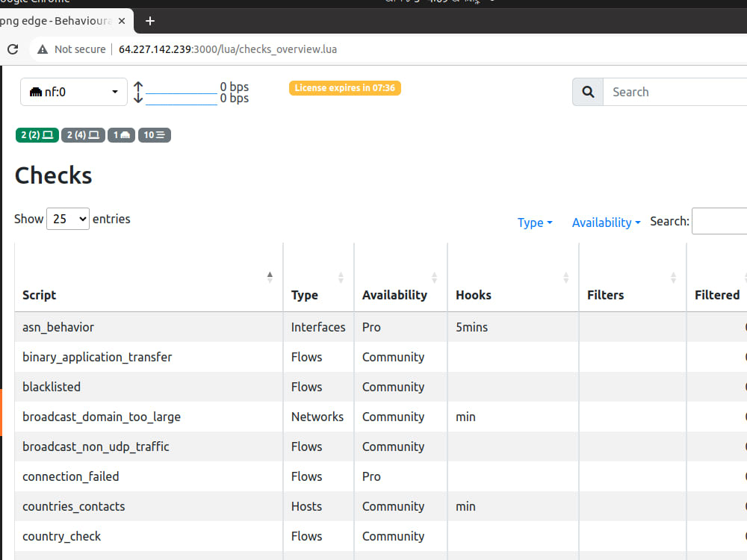The image size is (747, 560).
Task: Click the green 2 (2) hosts badge
Action: coord(37,135)
